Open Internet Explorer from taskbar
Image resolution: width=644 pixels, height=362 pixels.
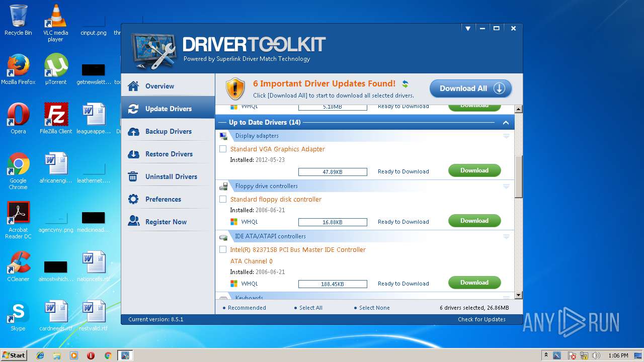point(40,355)
